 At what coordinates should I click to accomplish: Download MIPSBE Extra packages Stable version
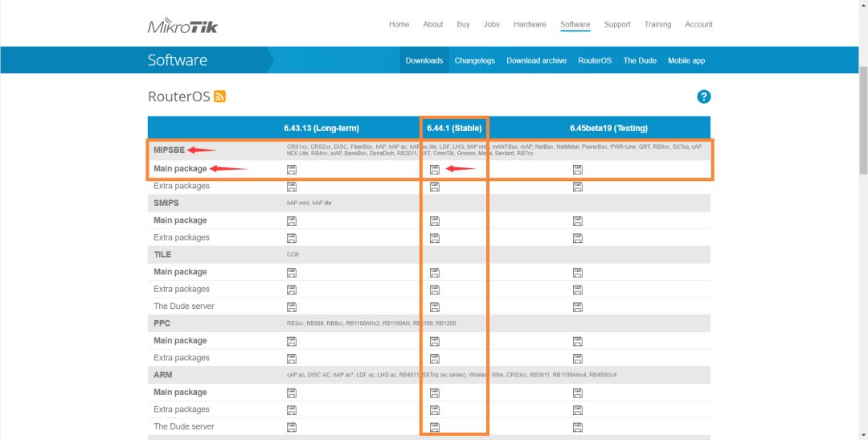(x=435, y=187)
